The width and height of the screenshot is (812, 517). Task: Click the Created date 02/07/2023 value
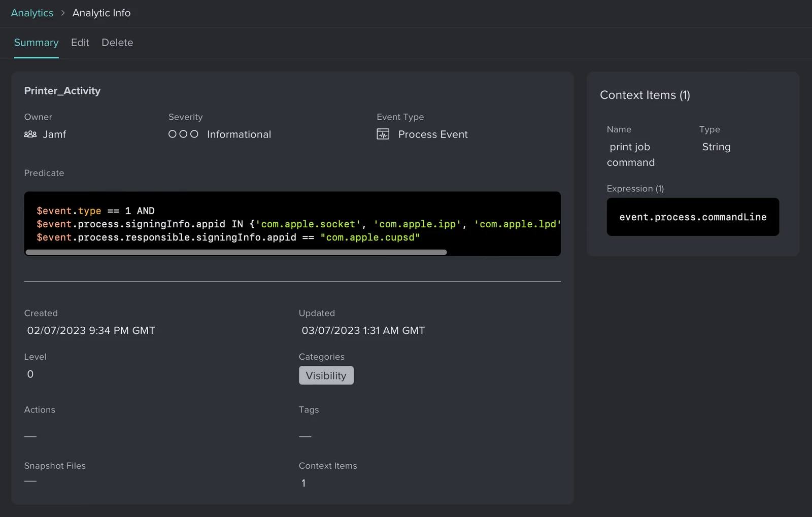click(x=91, y=331)
